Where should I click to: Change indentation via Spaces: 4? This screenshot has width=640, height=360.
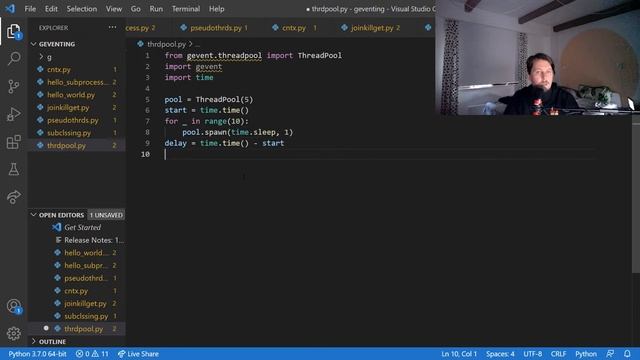point(500,354)
